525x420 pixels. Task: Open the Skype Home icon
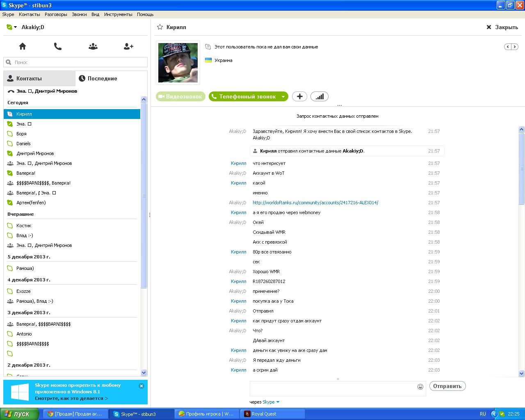coord(23,46)
